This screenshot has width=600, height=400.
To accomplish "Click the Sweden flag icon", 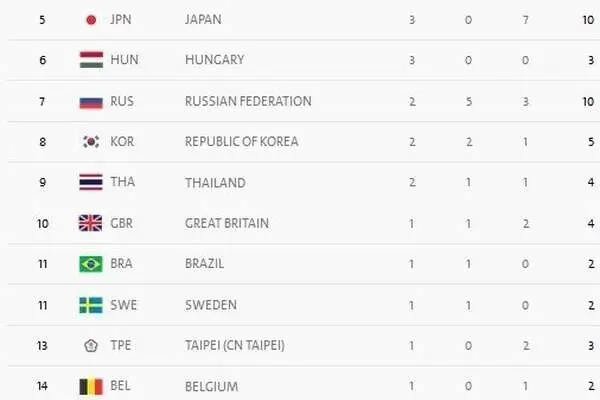I will [x=91, y=305].
